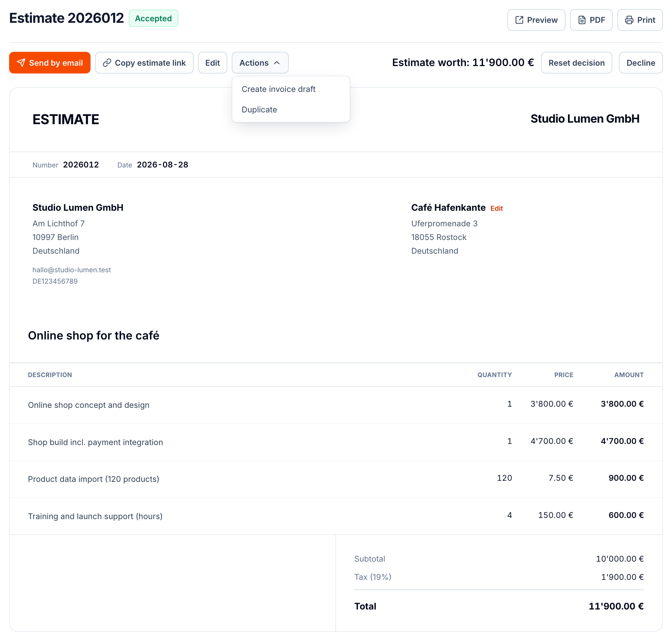Click the Total 11'900.00 € amount
Viewport: 672px width, 641px height.
[616, 606]
